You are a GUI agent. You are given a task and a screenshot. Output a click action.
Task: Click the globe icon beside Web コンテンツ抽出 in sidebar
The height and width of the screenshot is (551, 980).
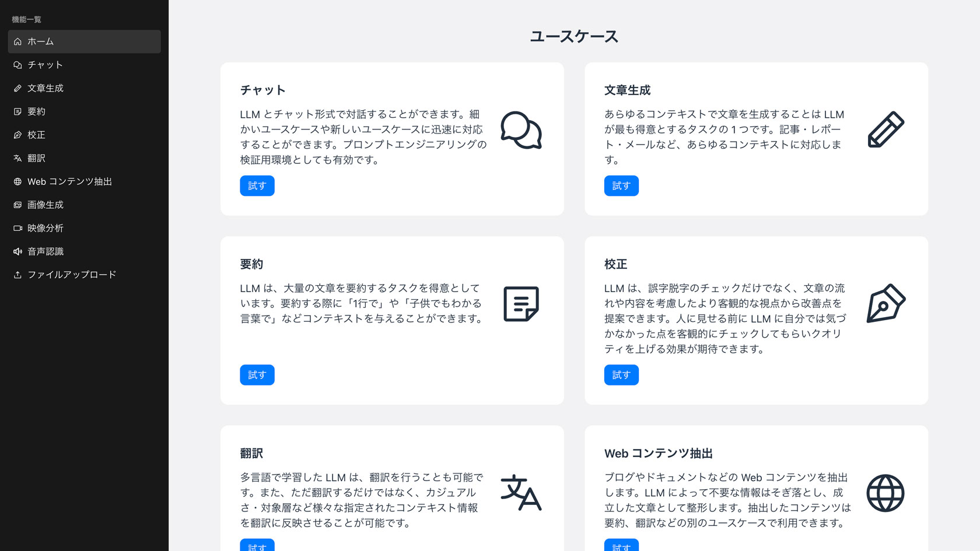[x=17, y=181]
